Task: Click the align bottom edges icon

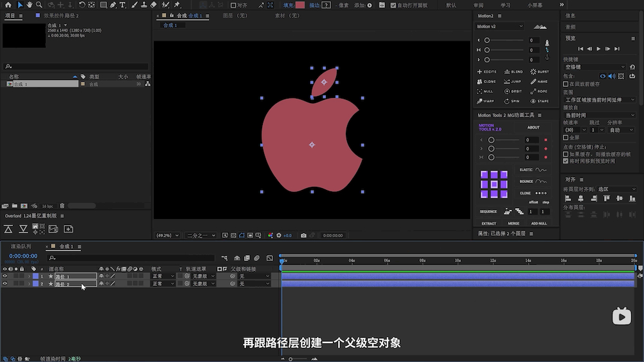Action: point(632,198)
